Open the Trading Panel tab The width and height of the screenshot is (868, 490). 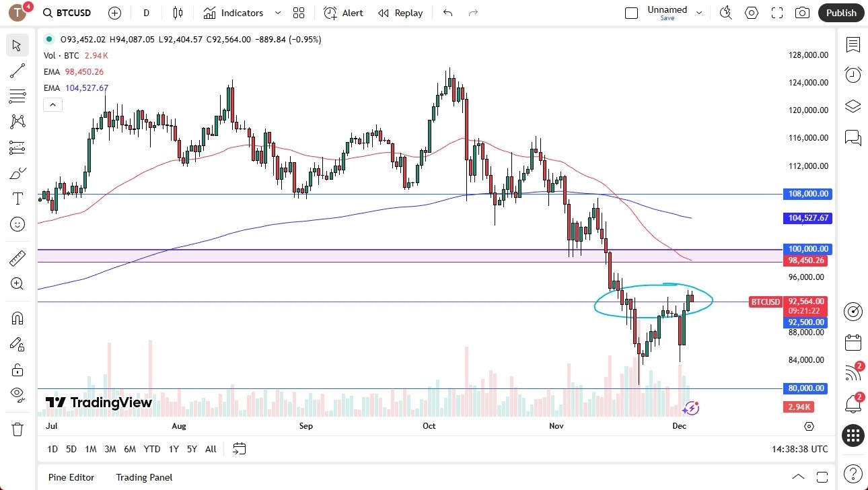pyautogui.click(x=144, y=477)
